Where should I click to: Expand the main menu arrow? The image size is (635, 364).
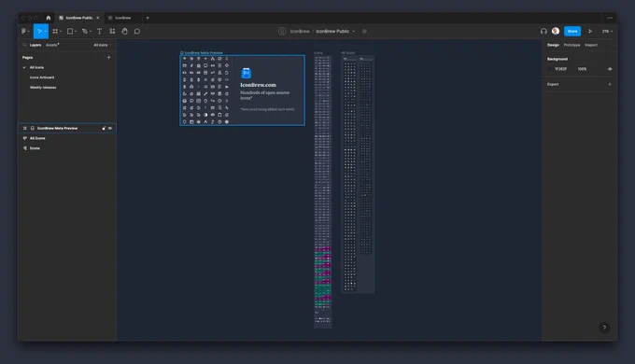28,31
